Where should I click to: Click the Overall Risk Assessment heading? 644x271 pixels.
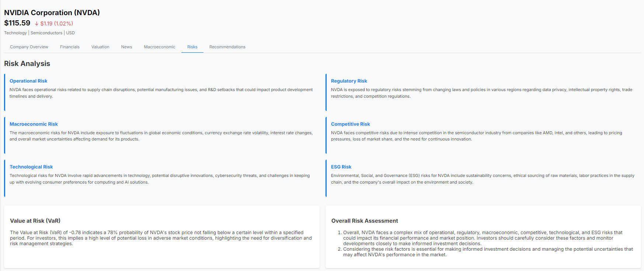[x=365, y=220]
